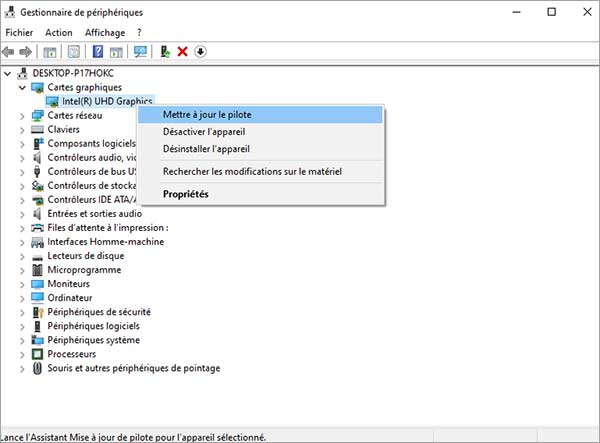This screenshot has height=443, width=600.
Task: Select Périphériques de sécurité tree item
Action: click(x=99, y=312)
